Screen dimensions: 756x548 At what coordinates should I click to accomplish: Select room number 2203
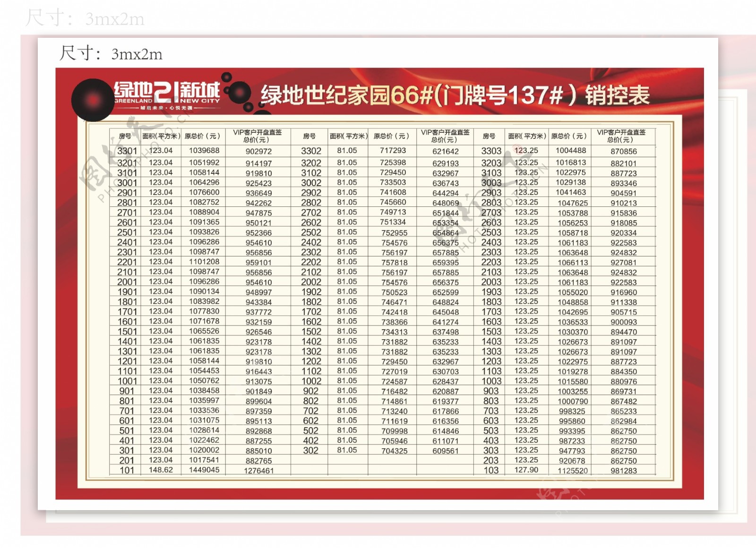pyautogui.click(x=491, y=262)
